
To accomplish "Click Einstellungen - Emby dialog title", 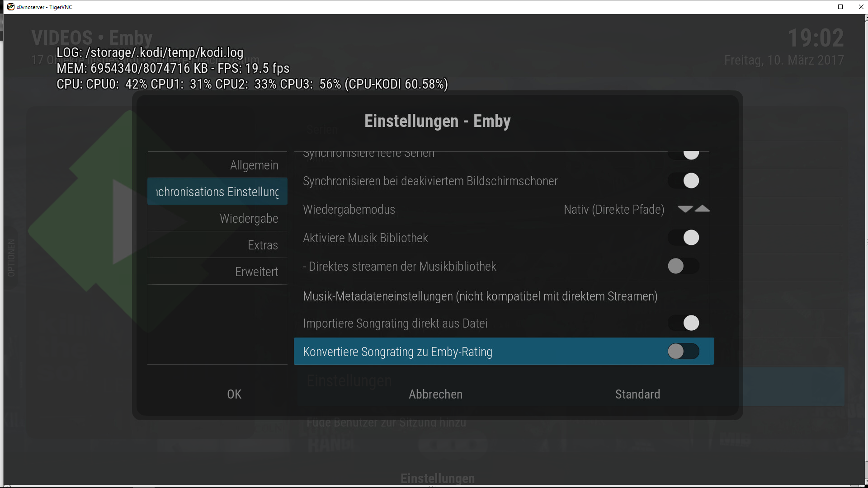I will pos(438,121).
